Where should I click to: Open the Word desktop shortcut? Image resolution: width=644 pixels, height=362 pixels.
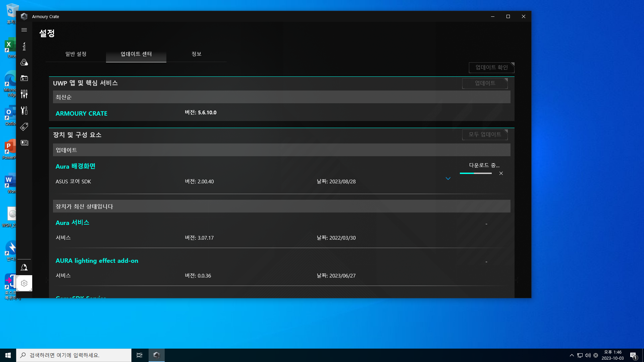(10, 184)
